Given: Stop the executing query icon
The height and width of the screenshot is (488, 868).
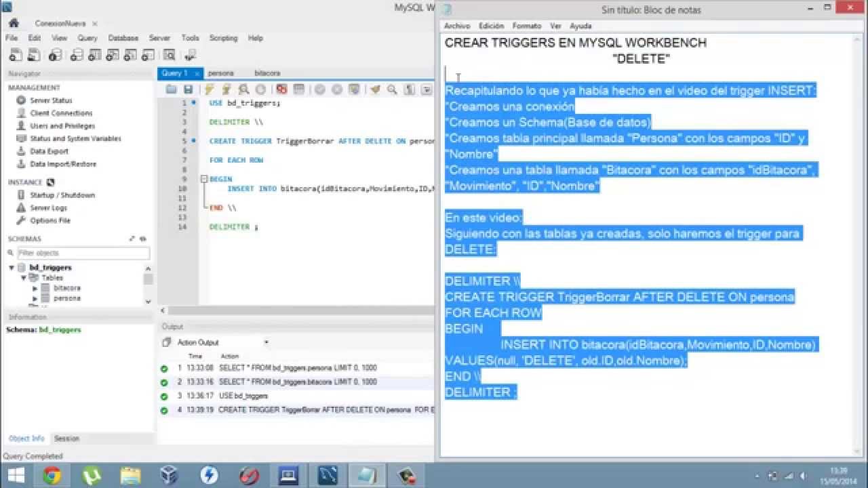Looking at the screenshot, I should [260, 89].
